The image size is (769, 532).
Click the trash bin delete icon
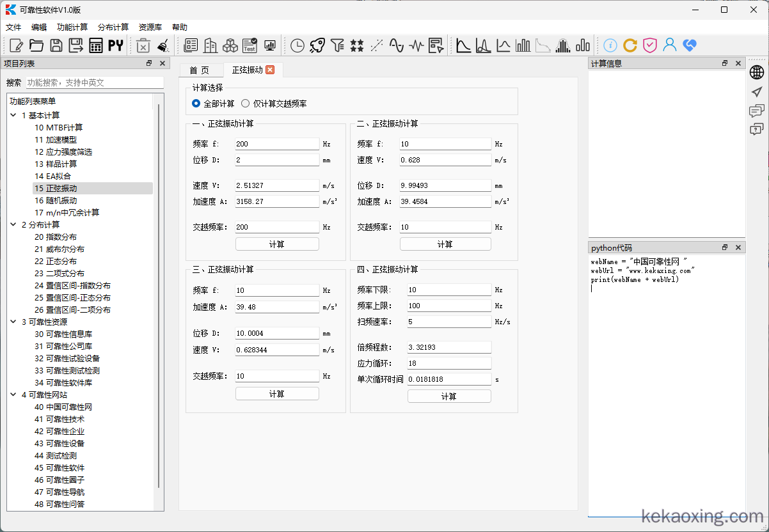[x=143, y=45]
